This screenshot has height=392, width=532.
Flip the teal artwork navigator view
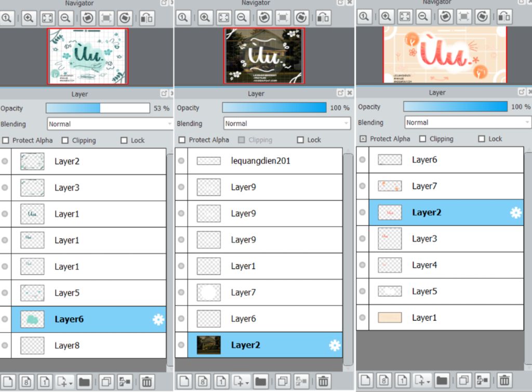click(x=147, y=18)
